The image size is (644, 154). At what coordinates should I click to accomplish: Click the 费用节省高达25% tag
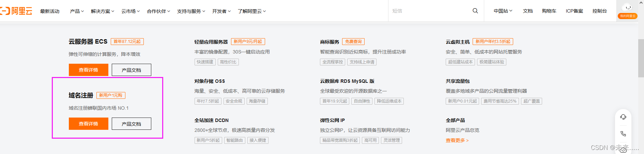coord(500,101)
